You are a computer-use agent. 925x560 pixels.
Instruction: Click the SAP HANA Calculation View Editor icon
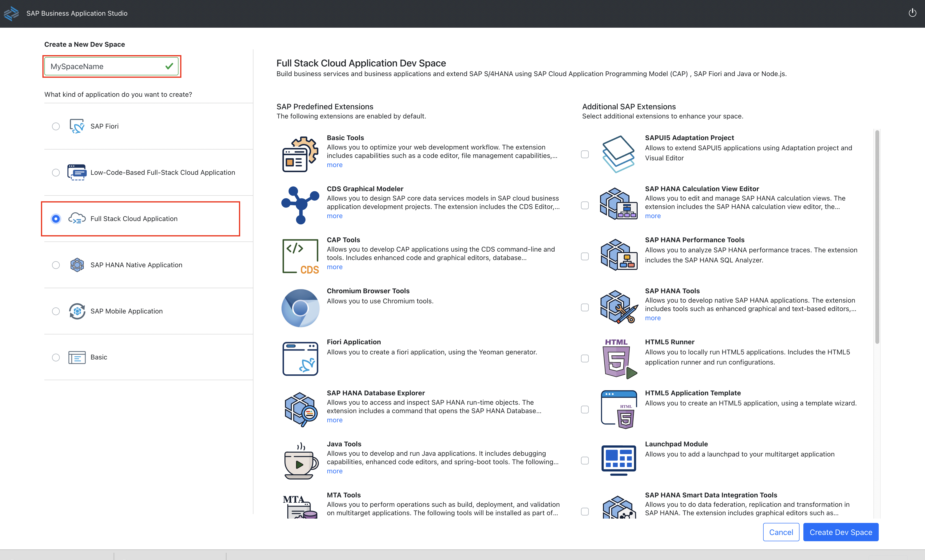click(x=618, y=204)
